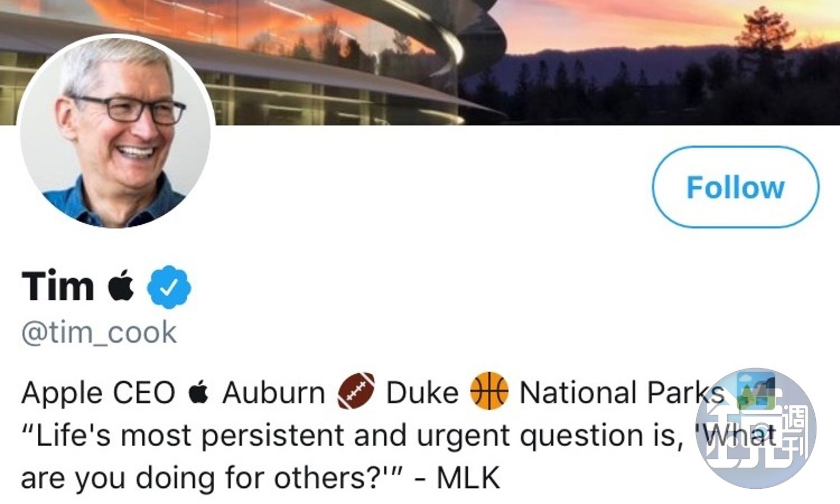840x504 pixels.
Task: Click the football emoji after Auburn
Action: (356, 391)
